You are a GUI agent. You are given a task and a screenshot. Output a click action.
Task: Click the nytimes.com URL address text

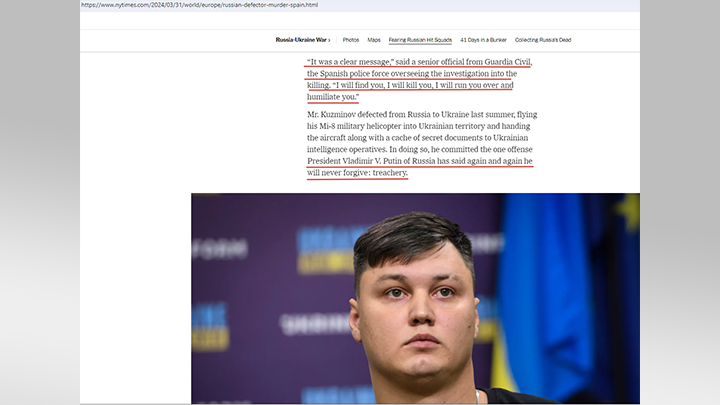(x=199, y=5)
